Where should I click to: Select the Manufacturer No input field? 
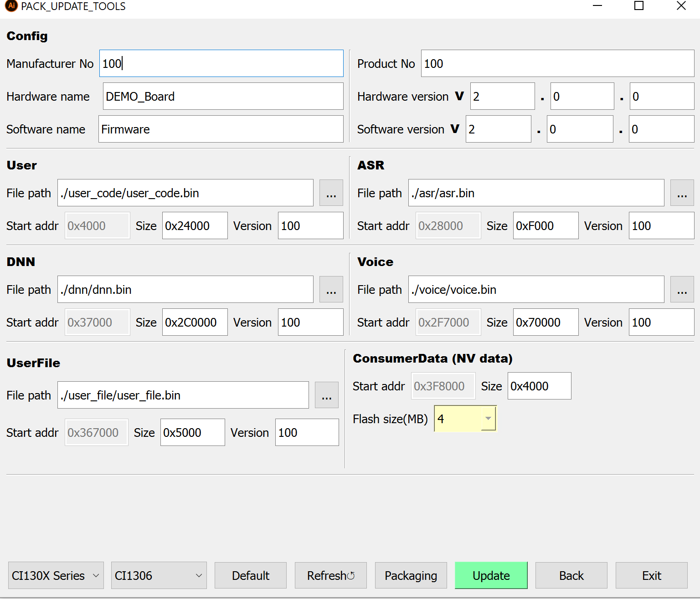[x=221, y=63]
